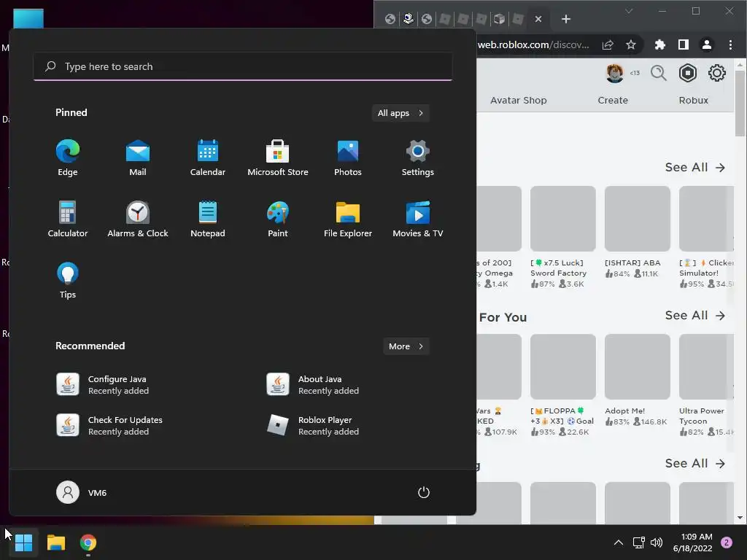
Task: Focus the Start menu search box
Action: click(243, 66)
